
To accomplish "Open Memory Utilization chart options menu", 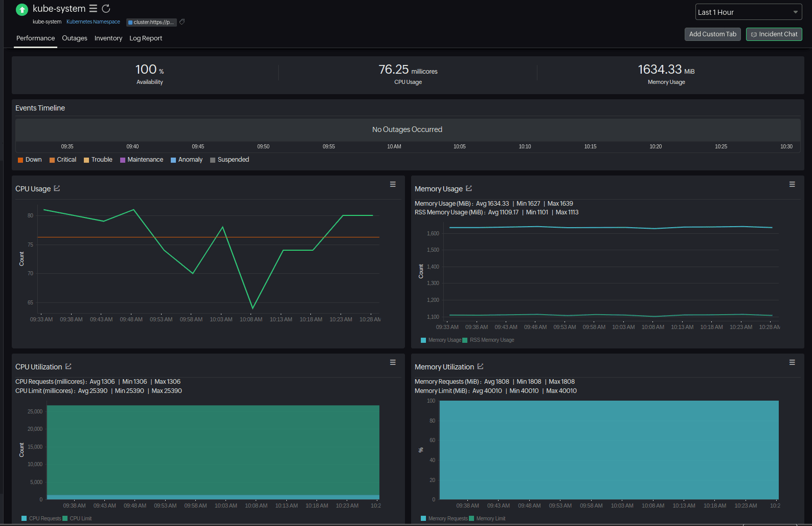I will (792, 362).
